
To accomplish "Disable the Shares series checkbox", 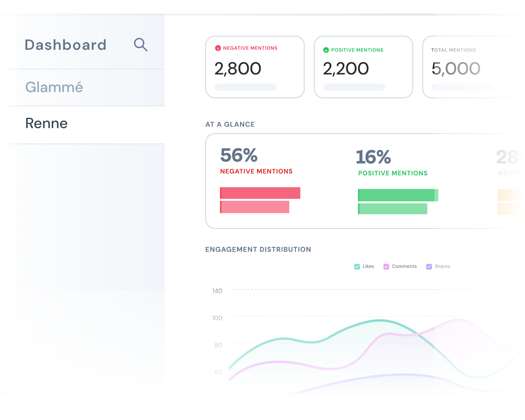I will [x=429, y=267].
